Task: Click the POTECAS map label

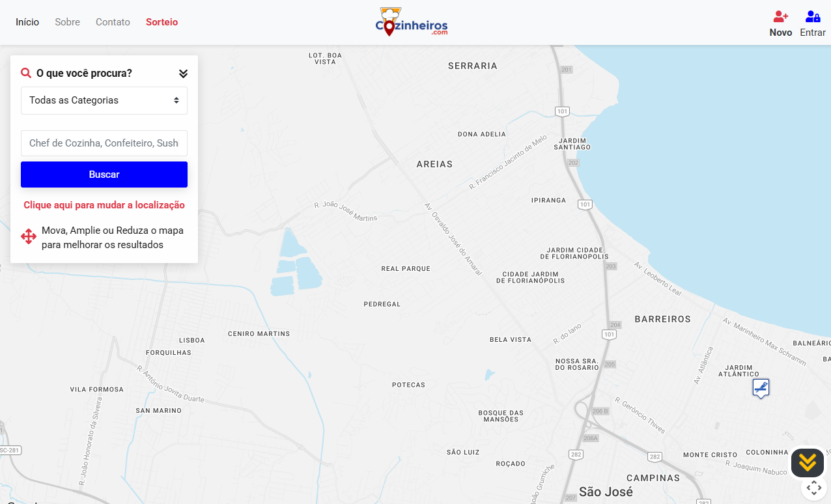Action: coord(408,385)
